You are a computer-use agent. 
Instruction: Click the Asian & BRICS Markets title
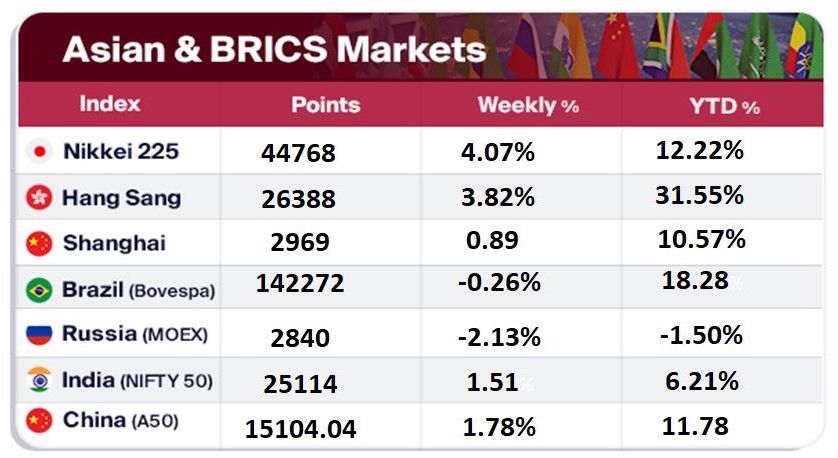274,49
